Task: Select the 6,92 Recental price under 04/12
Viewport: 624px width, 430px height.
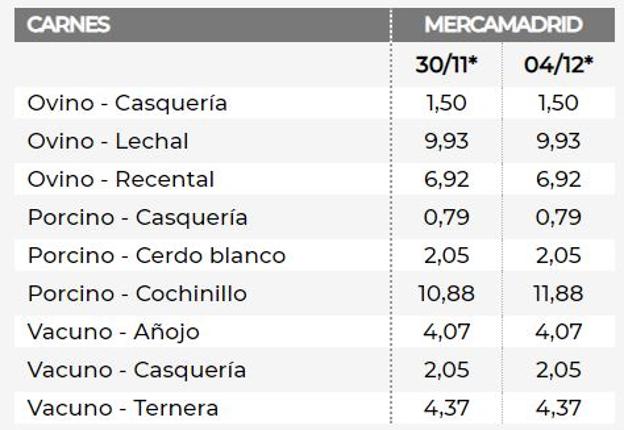Action: click(558, 180)
